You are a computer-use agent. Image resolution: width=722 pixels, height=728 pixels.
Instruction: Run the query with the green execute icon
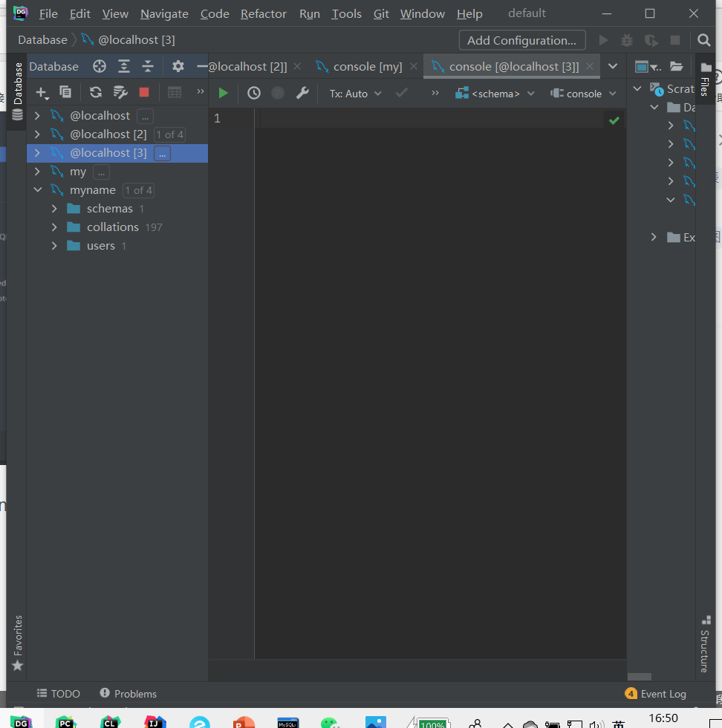(x=222, y=93)
